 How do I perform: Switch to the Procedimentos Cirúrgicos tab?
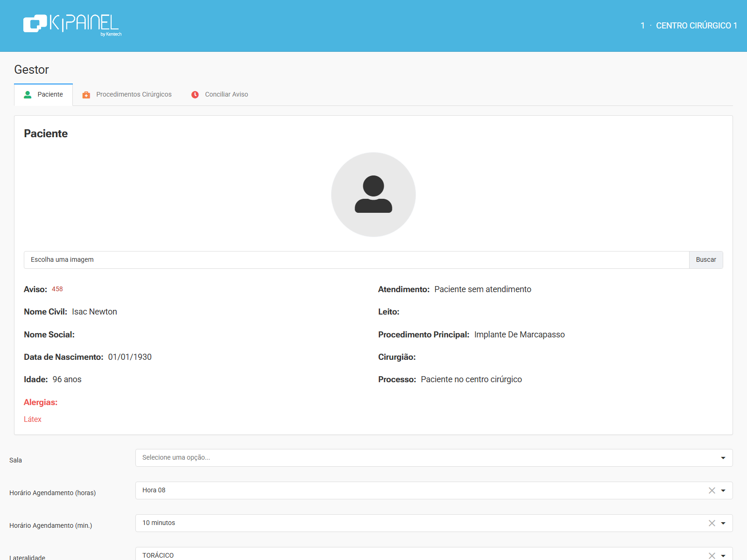click(127, 95)
